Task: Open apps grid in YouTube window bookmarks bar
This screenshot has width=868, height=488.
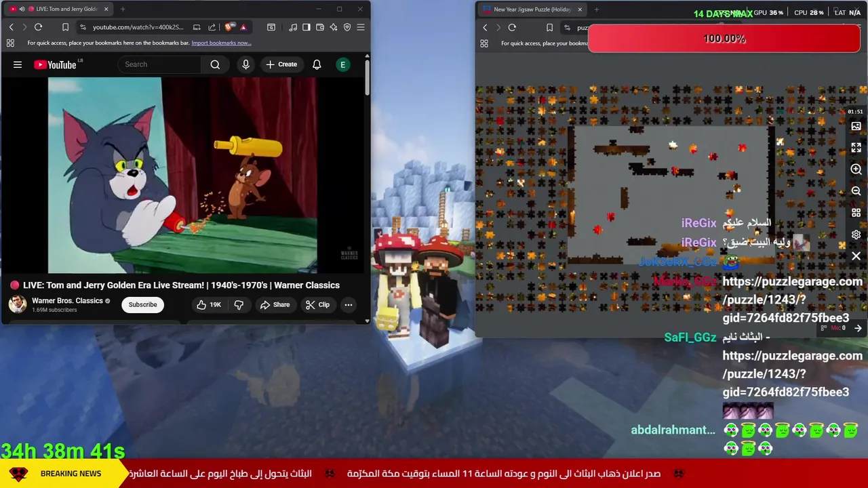Action: [10, 43]
